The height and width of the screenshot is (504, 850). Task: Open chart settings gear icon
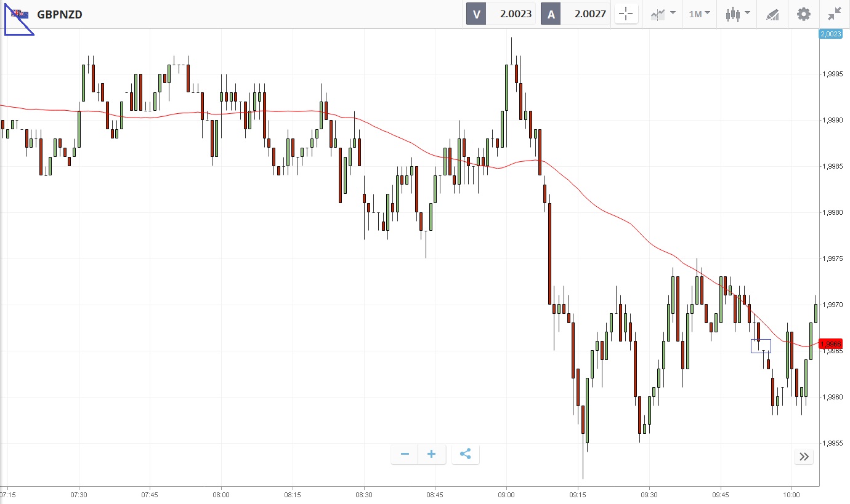click(x=804, y=14)
